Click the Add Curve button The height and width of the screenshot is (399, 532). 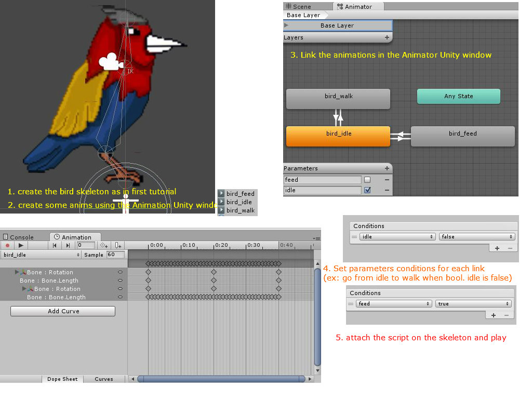pos(62,311)
